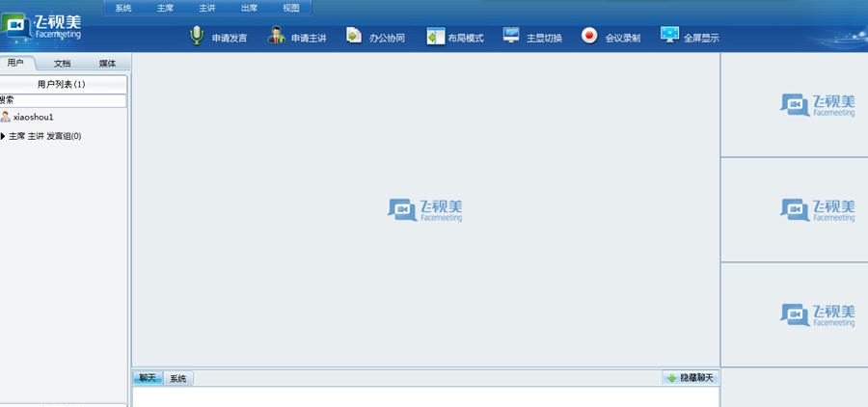This screenshot has width=868, height=407.
Task: Expand the 主席 主讲 发言组(0) group
Action: [x=3, y=136]
